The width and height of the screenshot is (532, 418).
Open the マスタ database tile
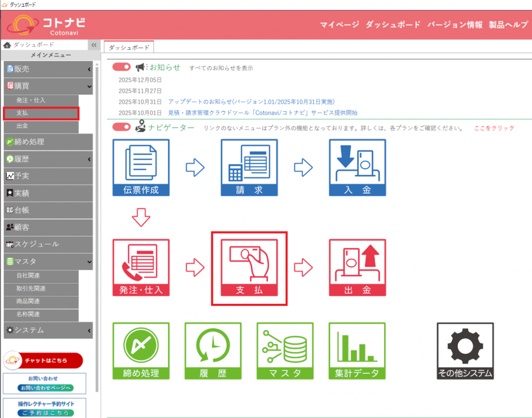(x=285, y=351)
